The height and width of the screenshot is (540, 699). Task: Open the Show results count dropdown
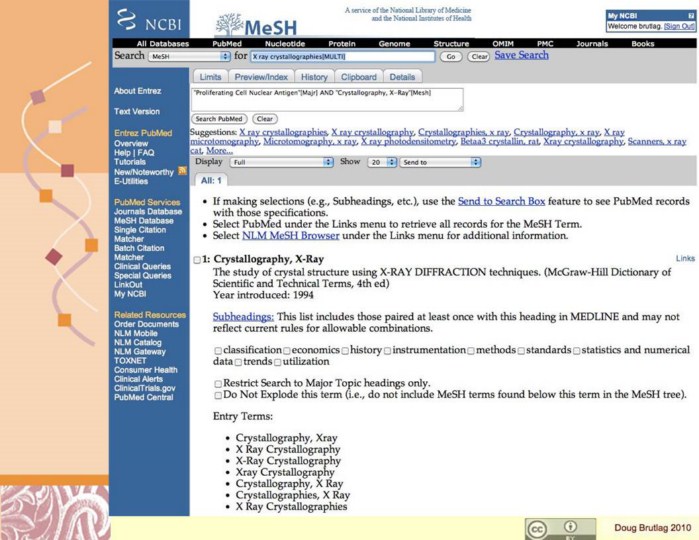(x=379, y=162)
